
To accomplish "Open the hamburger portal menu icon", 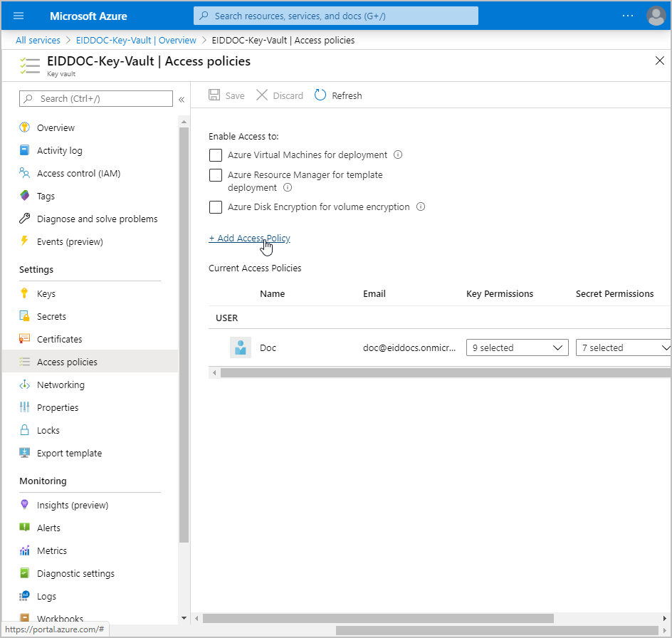I will (19, 16).
